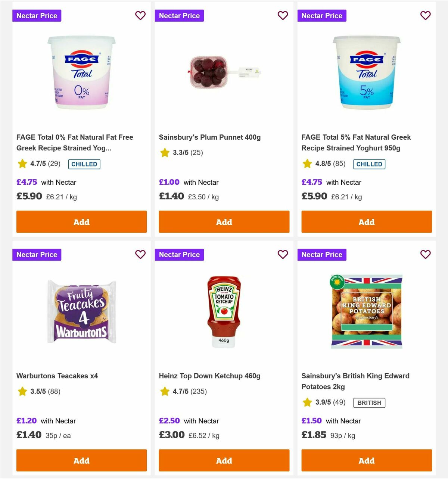The width and height of the screenshot is (448, 479).
Task: Toggle the heart on Warburtons Teacakes
Action: click(140, 254)
